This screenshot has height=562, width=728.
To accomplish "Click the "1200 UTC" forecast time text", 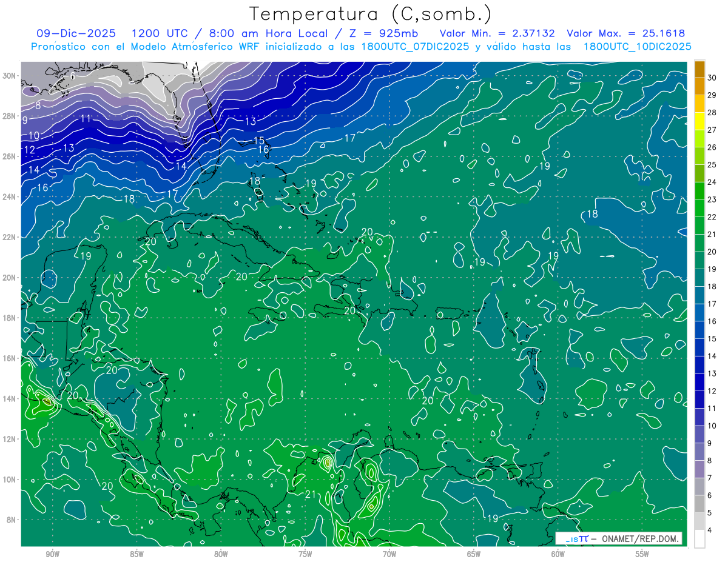I will click(x=160, y=33).
